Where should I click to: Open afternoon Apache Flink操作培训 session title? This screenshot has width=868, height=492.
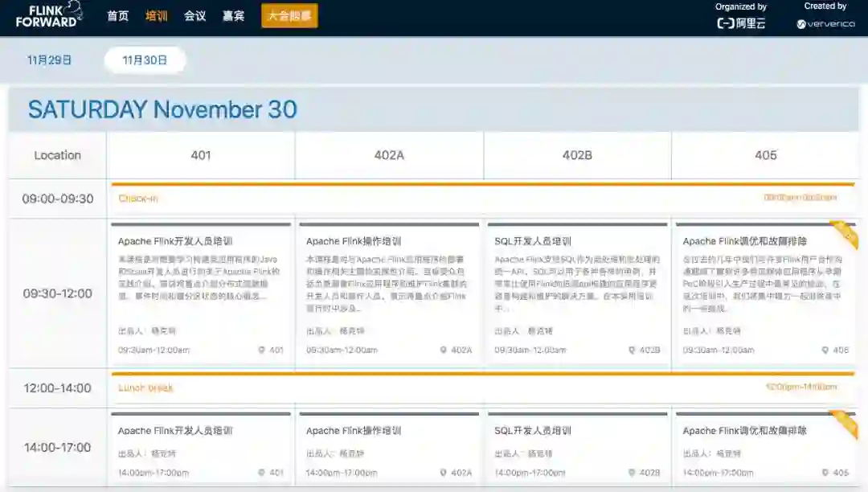(x=354, y=431)
